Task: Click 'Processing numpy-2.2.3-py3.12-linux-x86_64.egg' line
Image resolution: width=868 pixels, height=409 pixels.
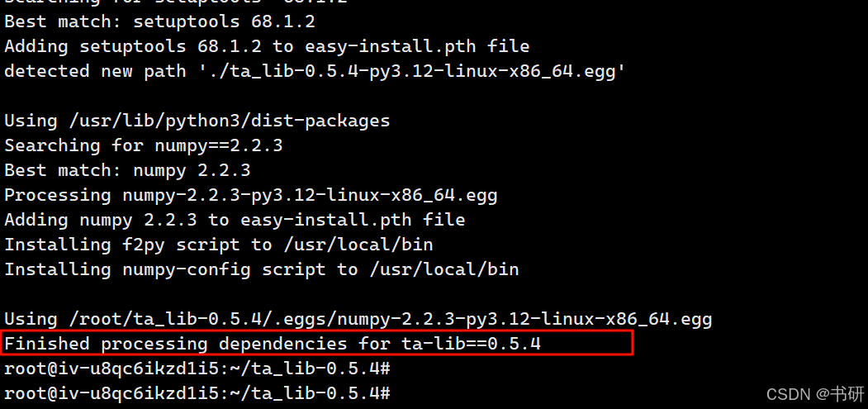Action: pos(251,195)
